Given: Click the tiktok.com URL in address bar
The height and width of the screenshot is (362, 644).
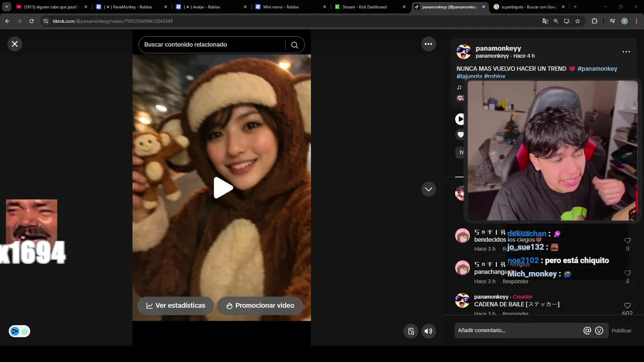Looking at the screenshot, I should pyautogui.click(x=113, y=21).
